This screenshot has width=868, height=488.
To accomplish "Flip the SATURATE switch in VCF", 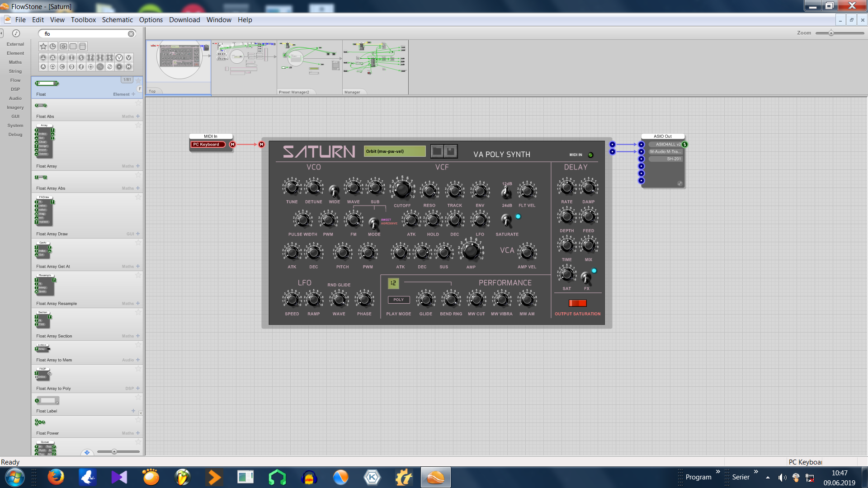I will pos(506,221).
